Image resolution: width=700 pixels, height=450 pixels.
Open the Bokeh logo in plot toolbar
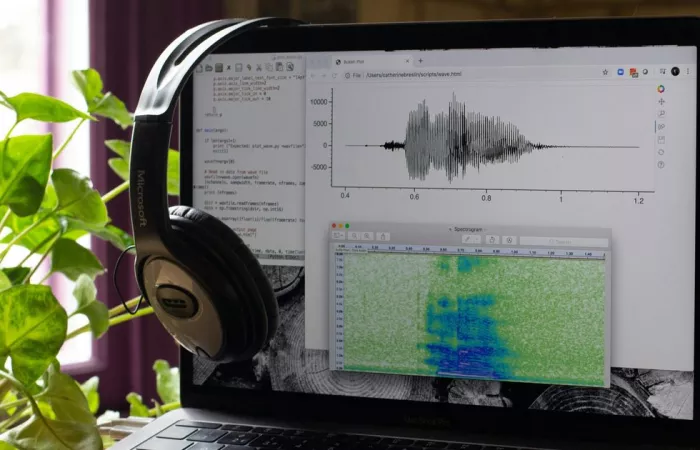click(x=661, y=89)
